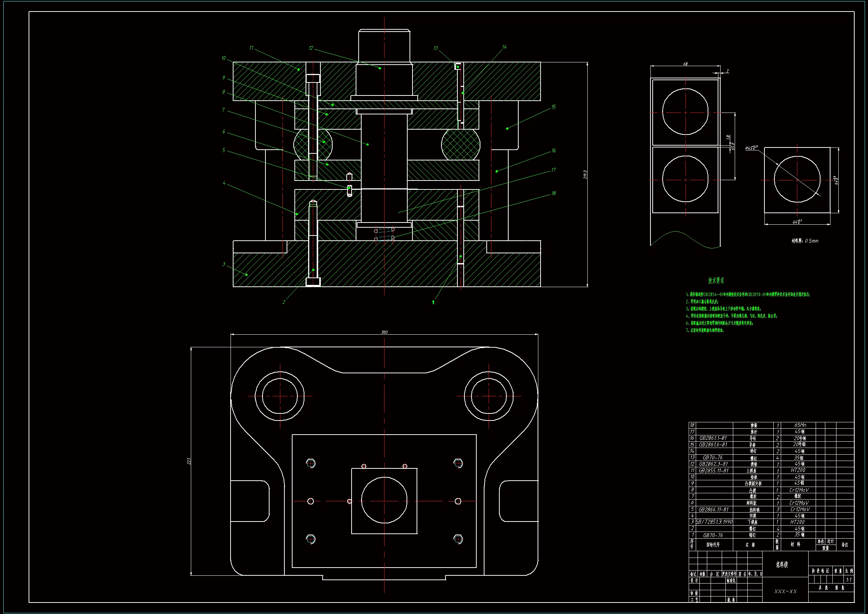The image size is (868, 614).
Task: Click the 65Mn material cell in parts list
Action: pyautogui.click(x=800, y=425)
